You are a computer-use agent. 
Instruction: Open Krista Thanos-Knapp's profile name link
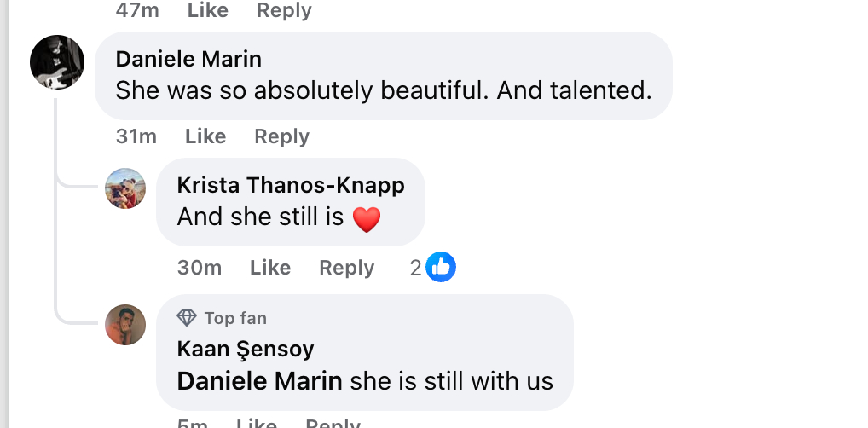[291, 185]
